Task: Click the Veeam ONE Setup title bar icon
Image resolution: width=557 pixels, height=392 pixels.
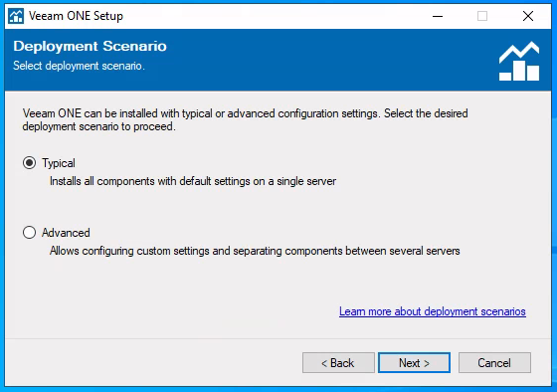Action: [16, 16]
